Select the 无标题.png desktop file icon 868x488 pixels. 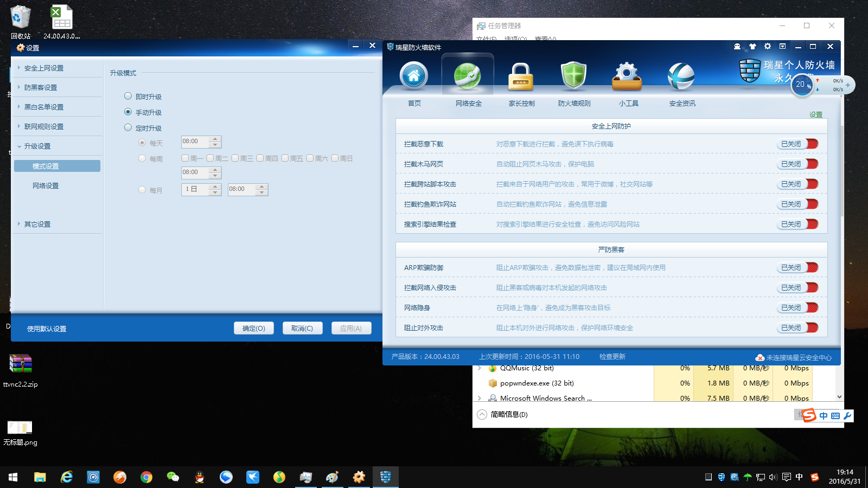[20, 433]
